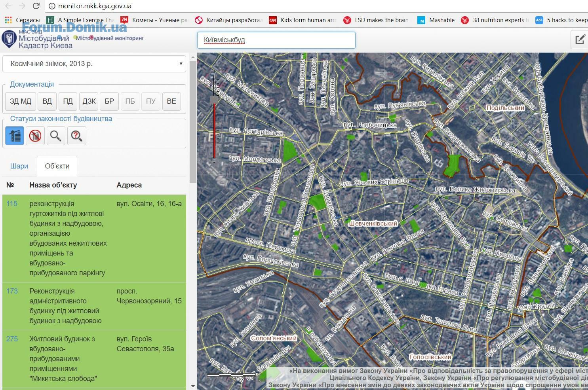This screenshot has width=588, height=390.
Task: Switch to the Шари tab
Action: [19, 166]
